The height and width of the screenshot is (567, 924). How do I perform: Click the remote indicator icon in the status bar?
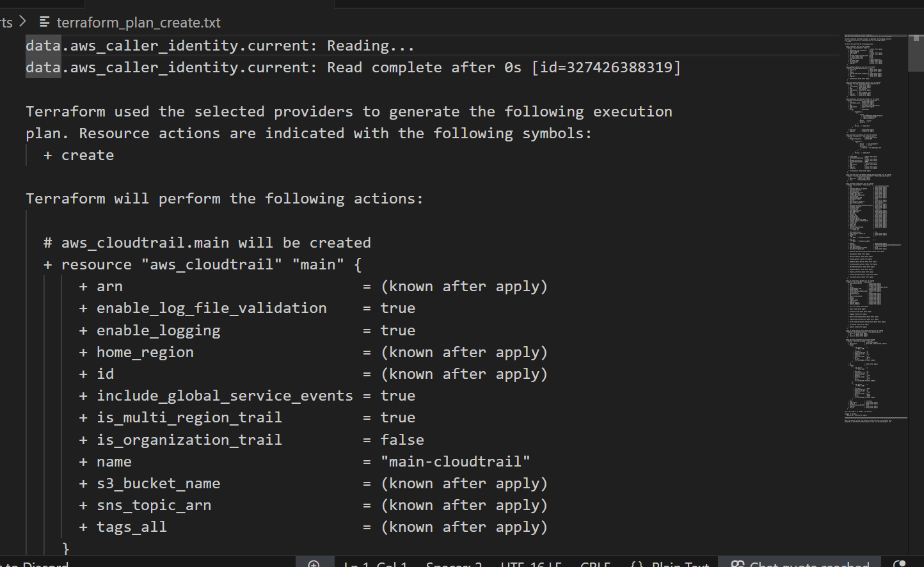tap(314, 564)
